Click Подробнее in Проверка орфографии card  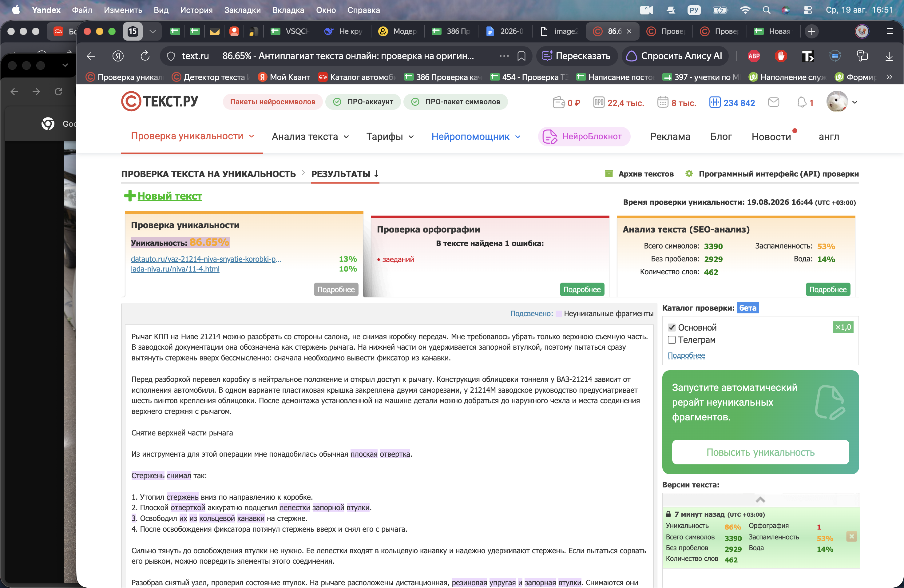coord(582,289)
